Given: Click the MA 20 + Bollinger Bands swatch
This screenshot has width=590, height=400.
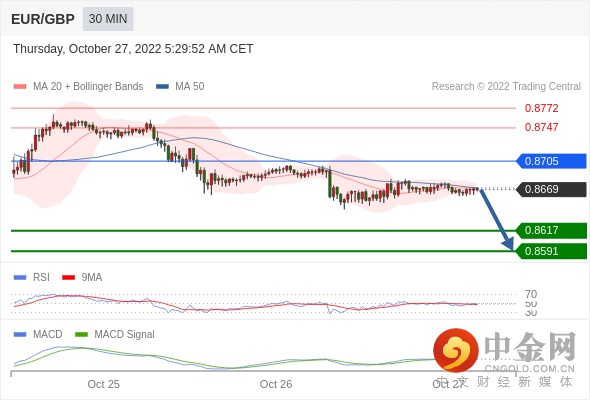Looking at the screenshot, I should (x=20, y=87).
